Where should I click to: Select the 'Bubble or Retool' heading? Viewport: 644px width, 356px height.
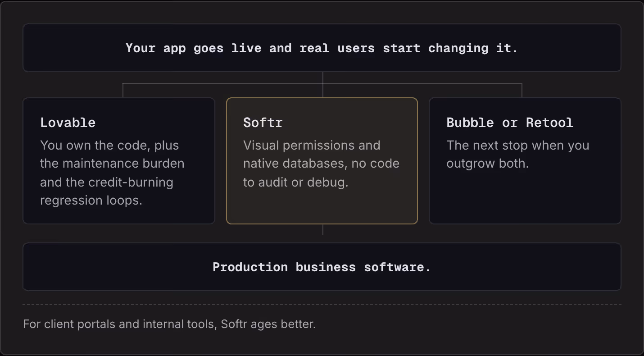(x=510, y=123)
